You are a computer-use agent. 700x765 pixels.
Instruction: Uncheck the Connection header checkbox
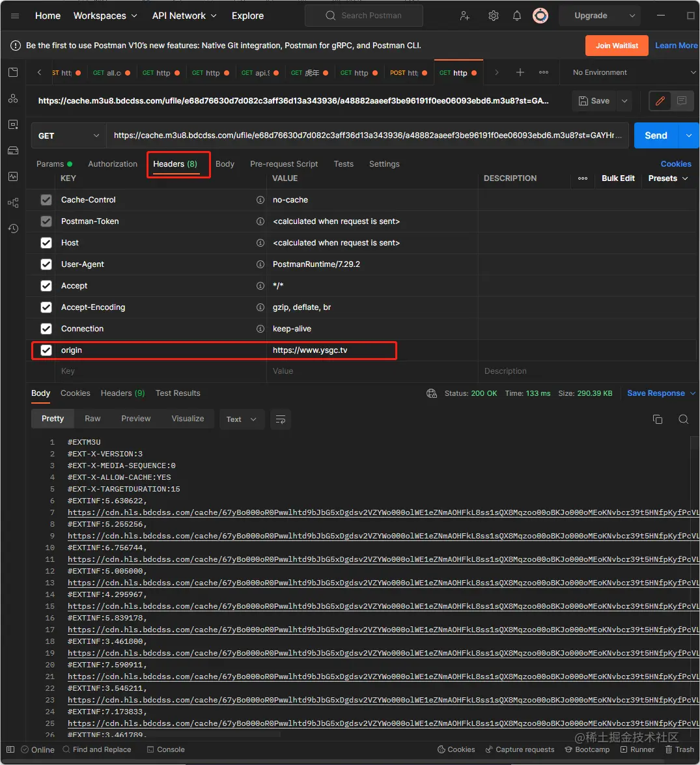[46, 329]
